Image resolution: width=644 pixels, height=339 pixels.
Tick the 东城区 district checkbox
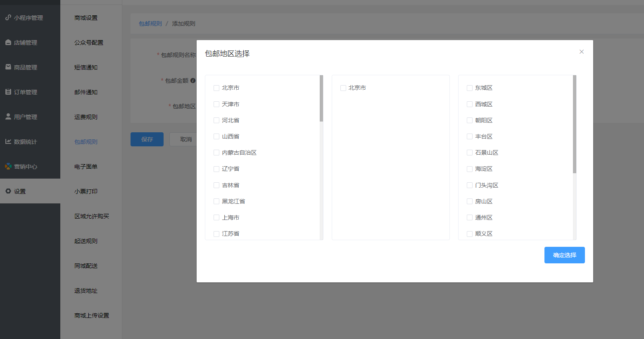point(470,88)
